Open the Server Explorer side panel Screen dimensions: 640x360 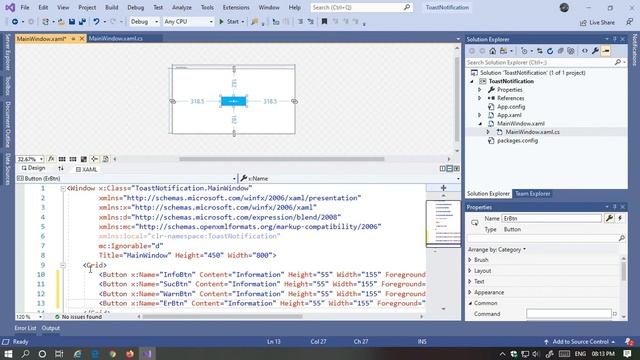coord(7,53)
